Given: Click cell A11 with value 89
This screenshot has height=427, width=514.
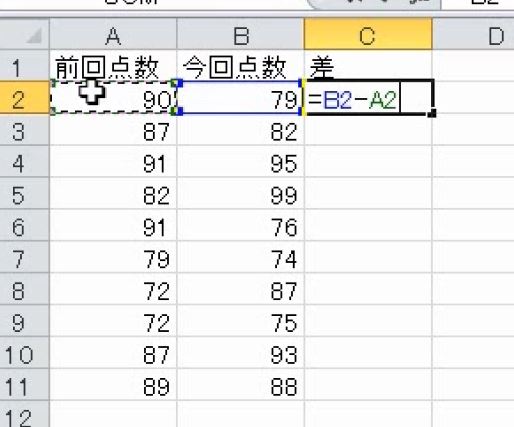Looking at the screenshot, I should click(113, 385).
